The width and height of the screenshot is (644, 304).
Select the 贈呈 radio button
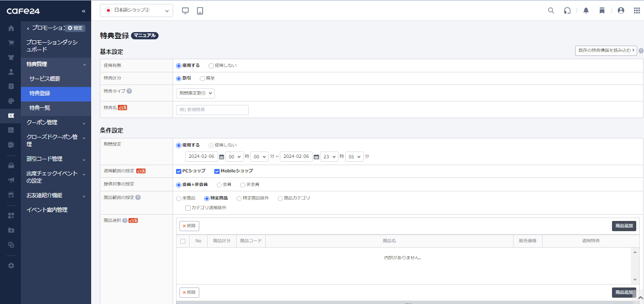click(x=202, y=78)
